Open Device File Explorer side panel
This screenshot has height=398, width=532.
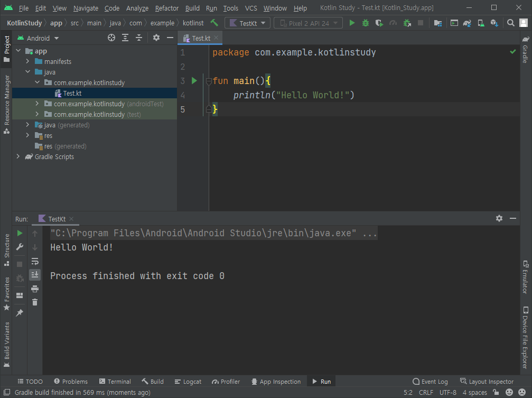coord(526,338)
